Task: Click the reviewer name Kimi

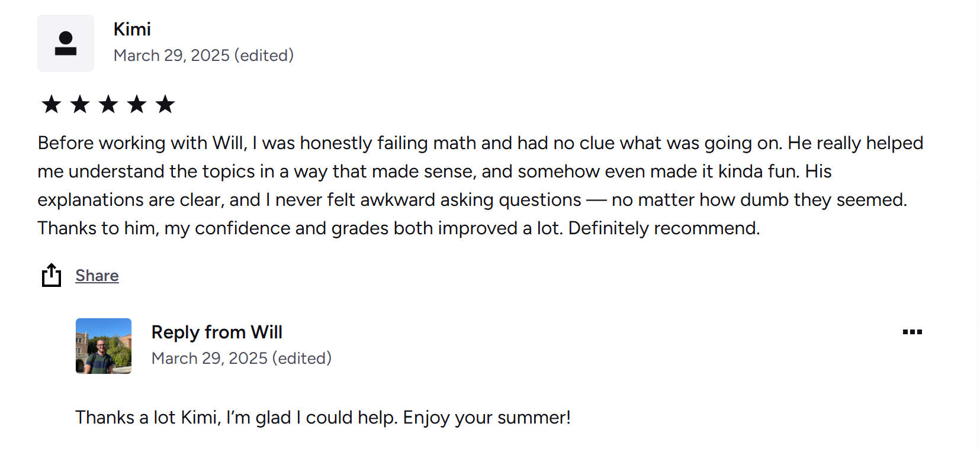Action: pos(132,29)
